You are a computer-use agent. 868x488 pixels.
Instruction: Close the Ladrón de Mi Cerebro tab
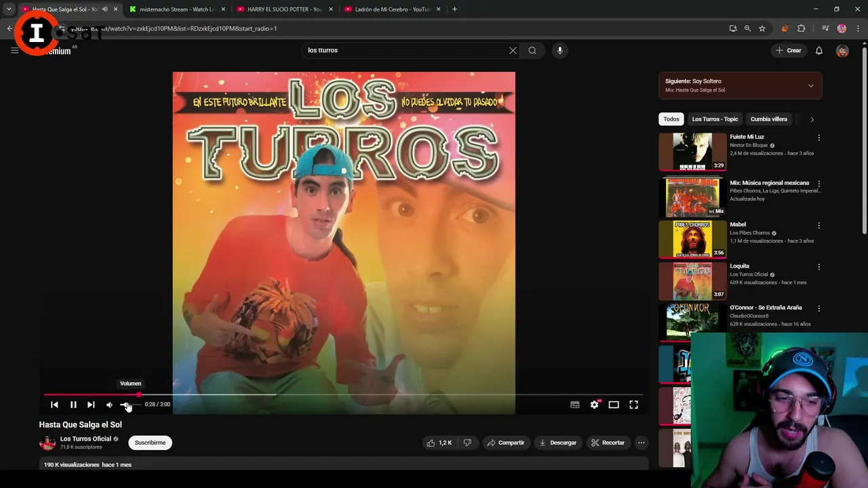pyautogui.click(x=438, y=9)
